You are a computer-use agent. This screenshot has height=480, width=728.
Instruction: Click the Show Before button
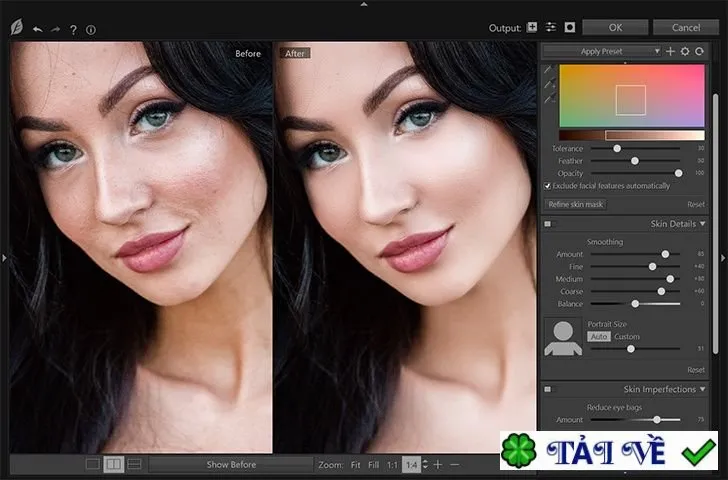pyautogui.click(x=231, y=464)
